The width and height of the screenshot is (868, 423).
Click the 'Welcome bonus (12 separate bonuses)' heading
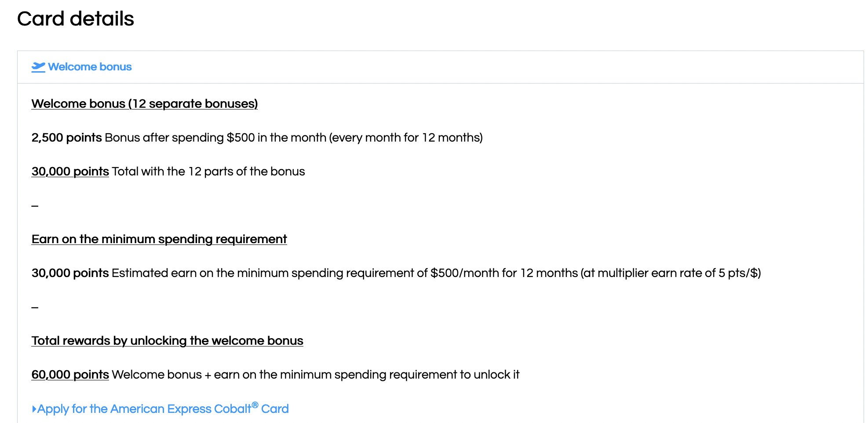coord(145,104)
